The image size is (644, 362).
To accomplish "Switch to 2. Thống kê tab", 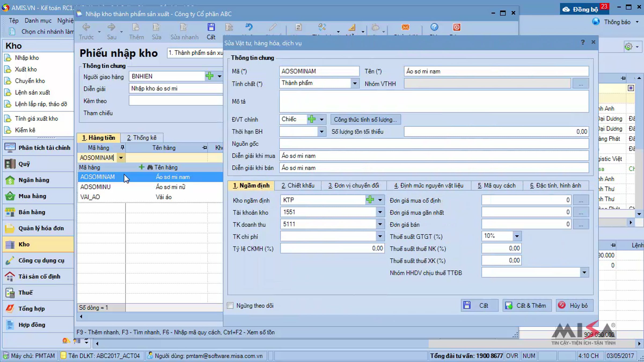I will click(142, 138).
